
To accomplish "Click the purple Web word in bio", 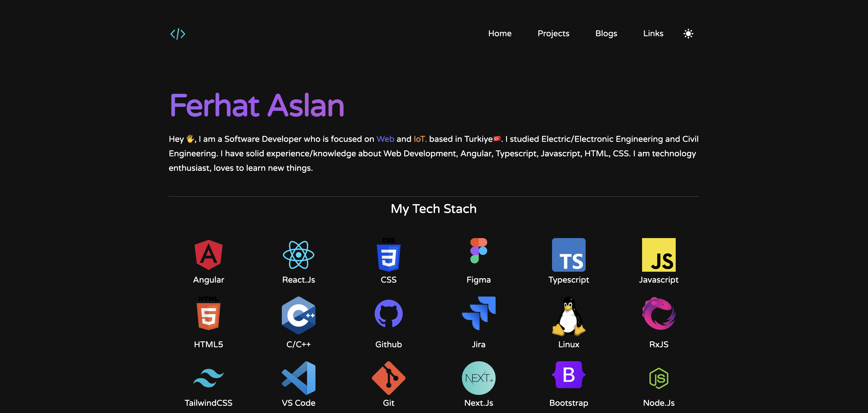I will click(385, 139).
